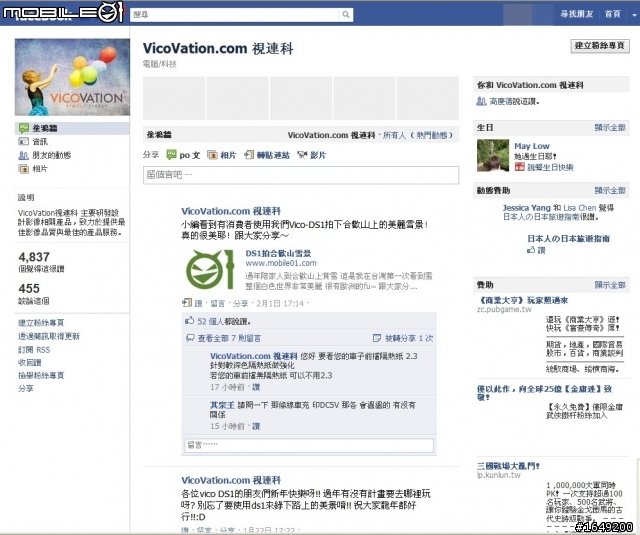Image resolution: width=640 pixels, height=535 pixels.
Task: Click the friends activity icon in sidebar
Action: (x=24, y=155)
